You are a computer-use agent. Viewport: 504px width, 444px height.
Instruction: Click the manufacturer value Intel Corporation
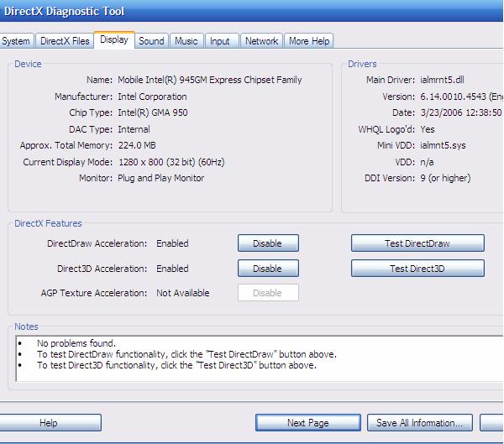point(152,97)
